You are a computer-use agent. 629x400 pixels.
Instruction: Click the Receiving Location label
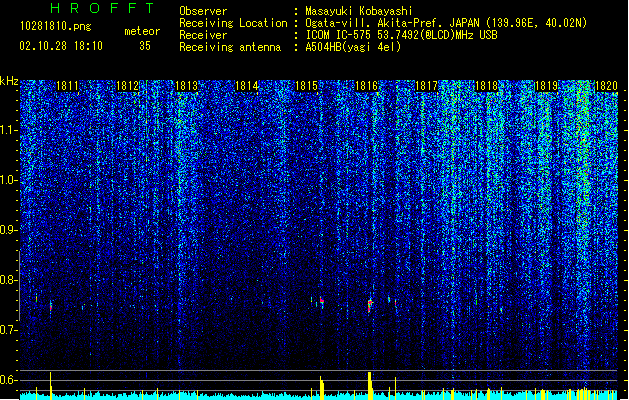[233, 23]
